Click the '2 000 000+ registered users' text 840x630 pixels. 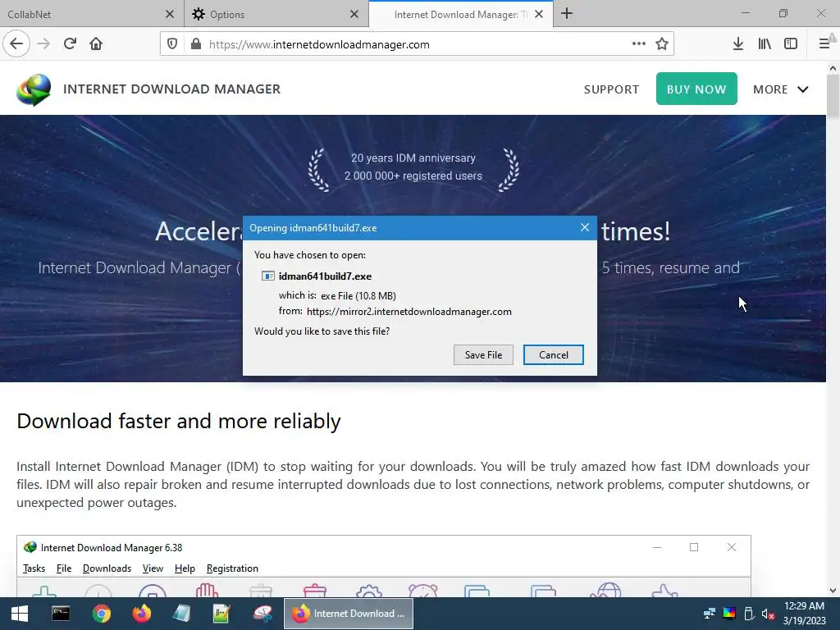coord(413,176)
